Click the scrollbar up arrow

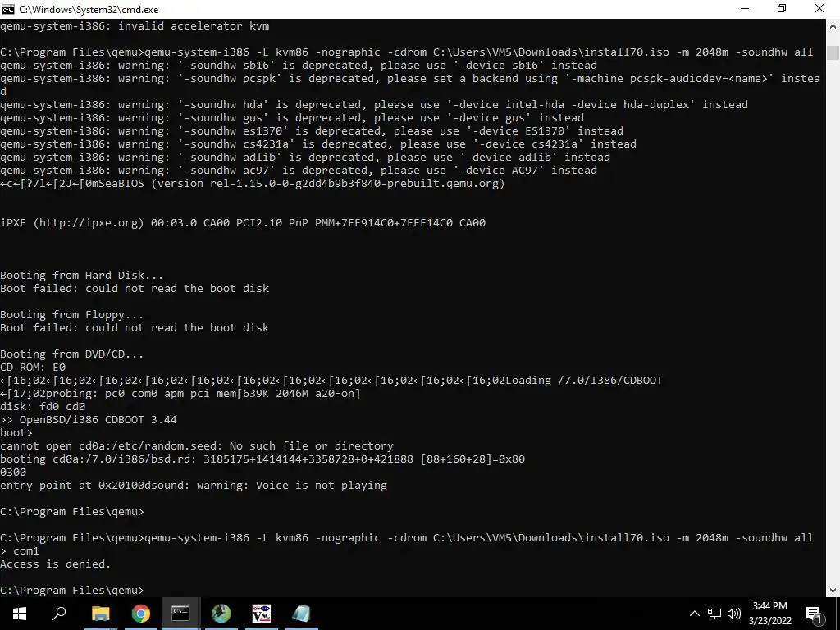point(833,25)
